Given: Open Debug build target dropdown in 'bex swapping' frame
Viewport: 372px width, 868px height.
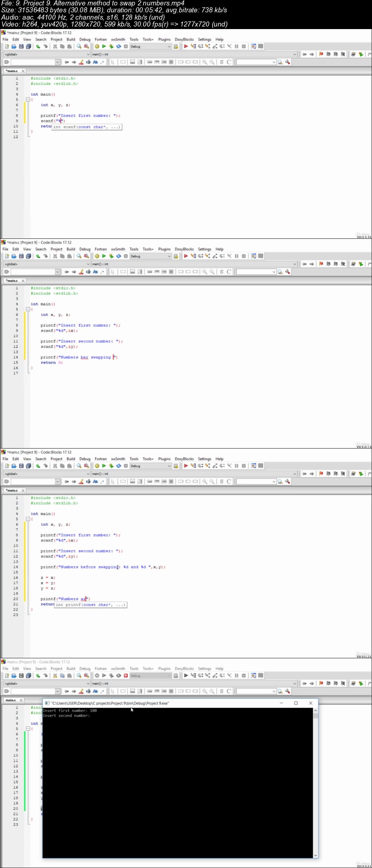Looking at the screenshot, I should [150, 256].
